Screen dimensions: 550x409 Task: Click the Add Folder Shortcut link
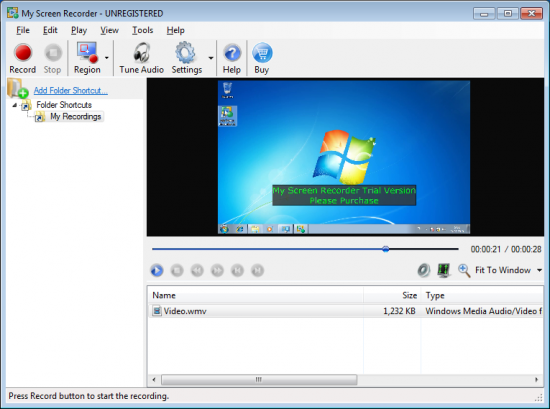point(71,90)
